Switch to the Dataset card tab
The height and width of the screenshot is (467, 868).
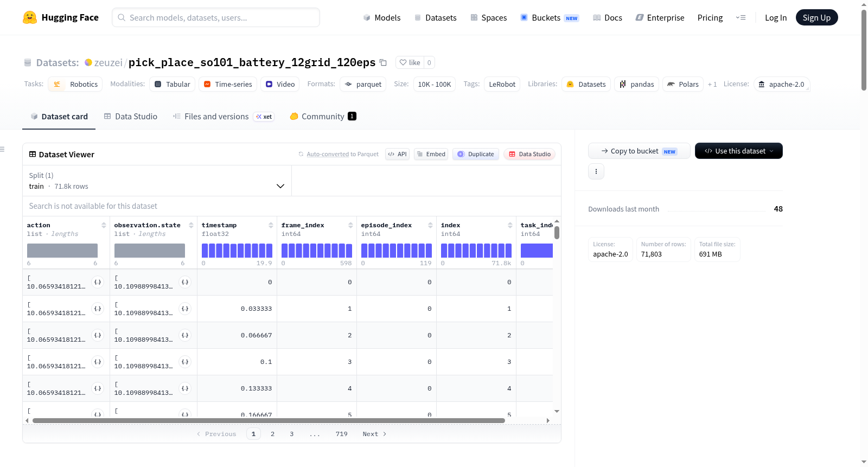[x=59, y=117]
